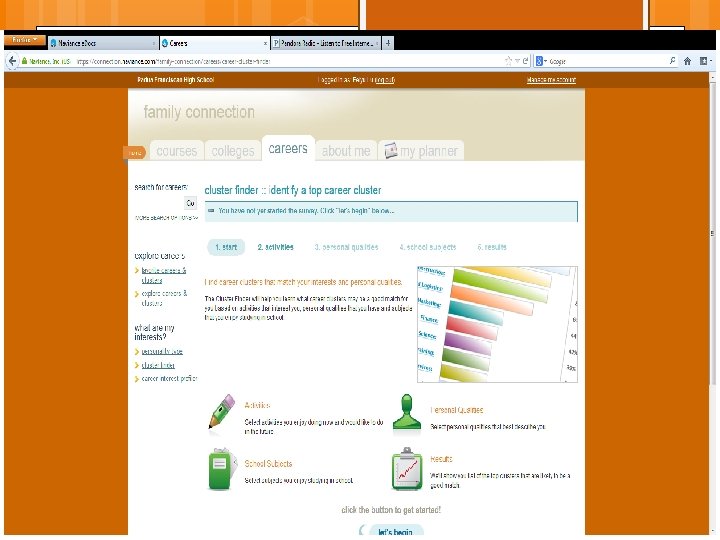Screen dimensions: 720x540
Task: Open the personality type link
Action: (x=162, y=351)
